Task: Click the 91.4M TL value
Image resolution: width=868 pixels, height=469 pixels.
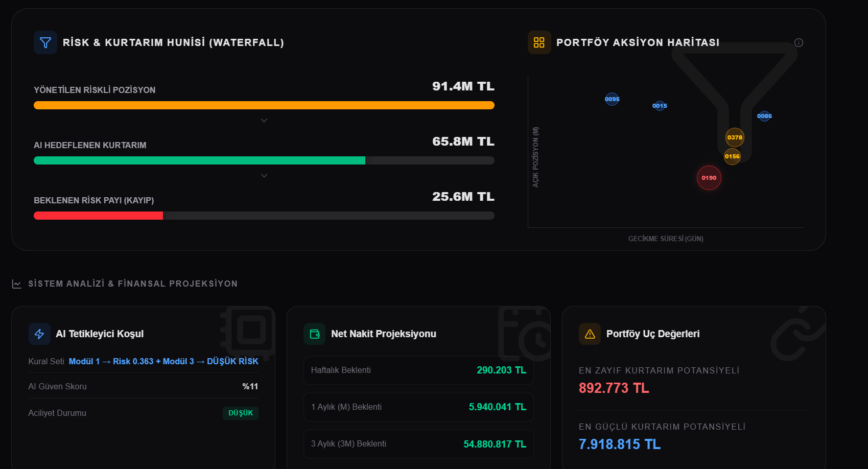Action: click(463, 86)
